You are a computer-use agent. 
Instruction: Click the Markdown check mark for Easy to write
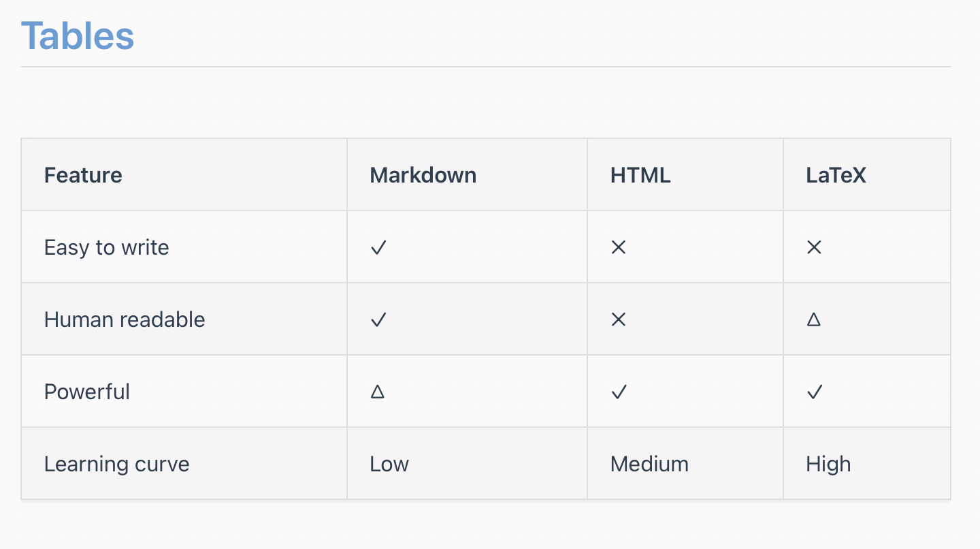point(378,247)
